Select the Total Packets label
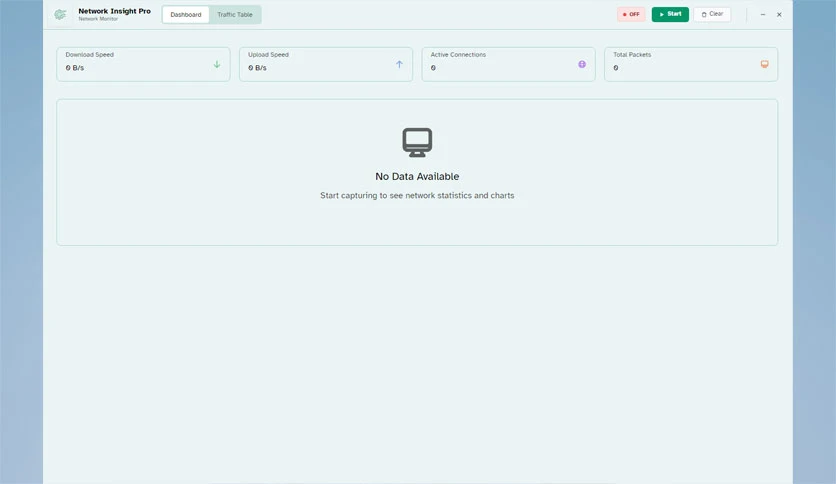The width and height of the screenshot is (836, 484). (632, 54)
